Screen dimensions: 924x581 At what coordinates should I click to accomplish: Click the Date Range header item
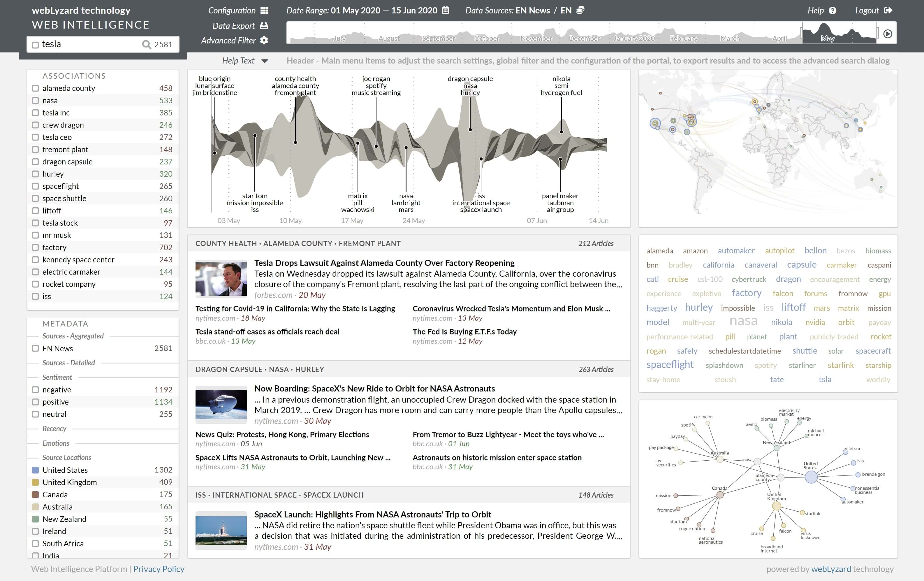pos(362,10)
